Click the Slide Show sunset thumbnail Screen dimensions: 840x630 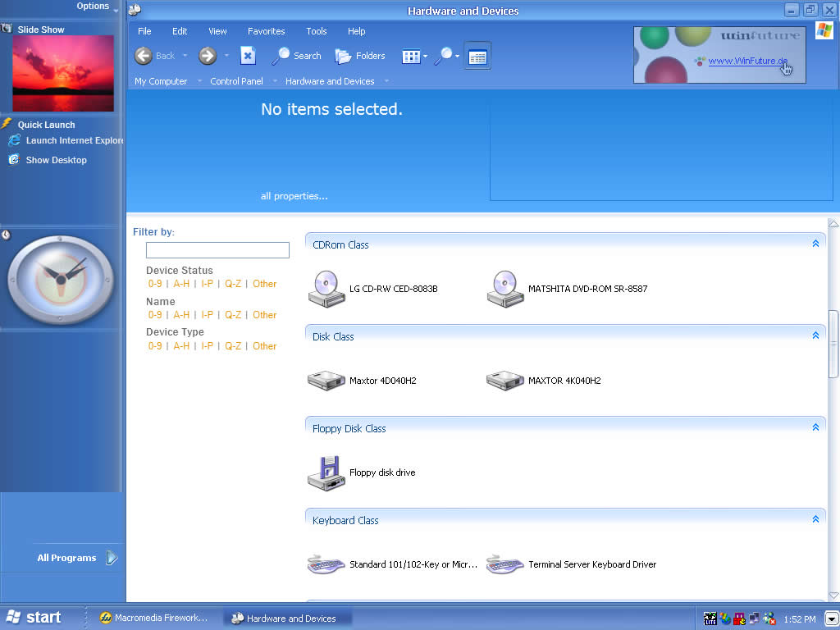pyautogui.click(x=63, y=73)
